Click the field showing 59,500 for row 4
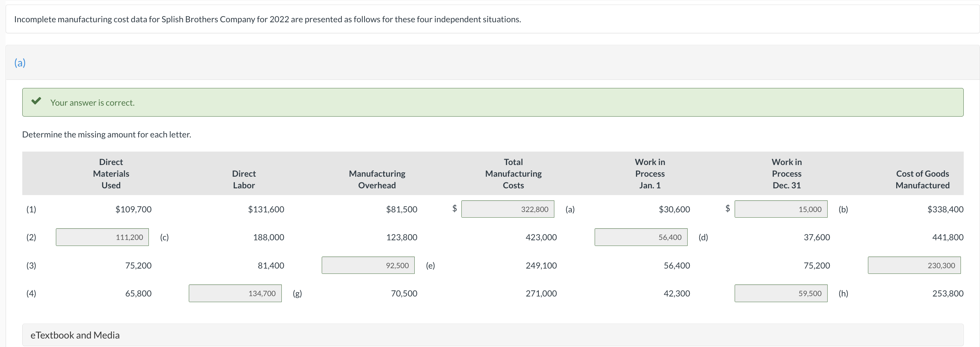Image resolution: width=980 pixels, height=347 pixels. click(x=780, y=293)
